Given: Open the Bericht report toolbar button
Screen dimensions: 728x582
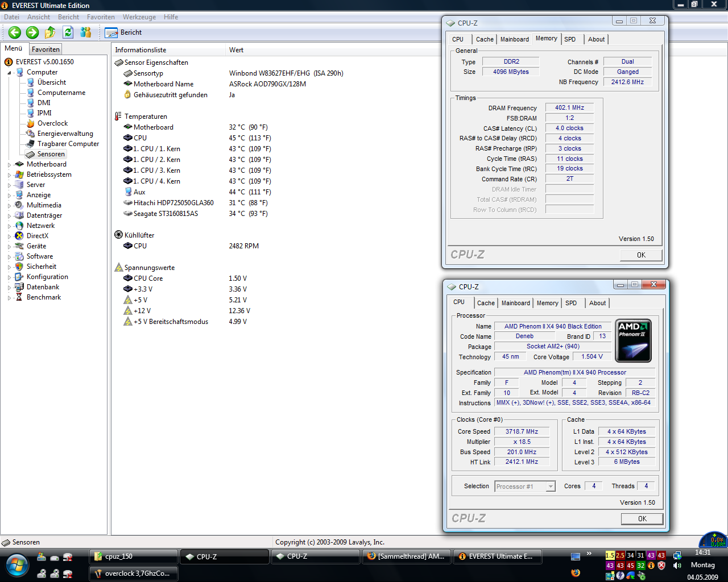Looking at the screenshot, I should click(x=123, y=32).
